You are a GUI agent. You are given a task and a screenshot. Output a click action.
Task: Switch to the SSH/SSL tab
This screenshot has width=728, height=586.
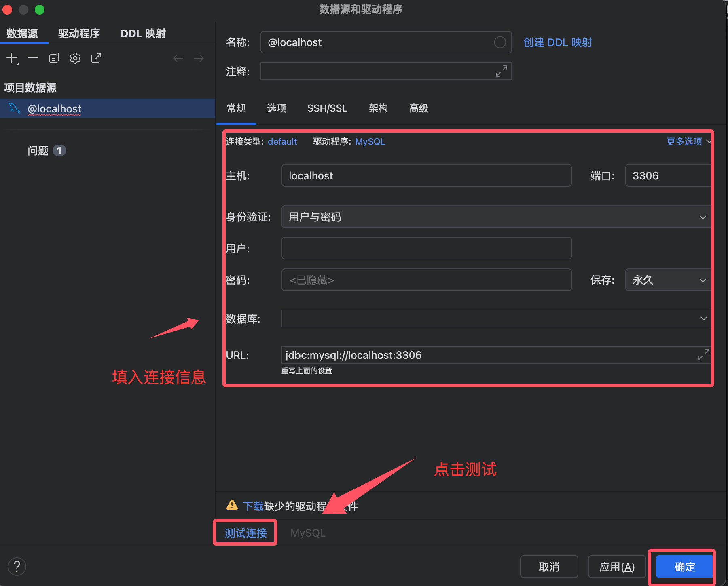(x=327, y=108)
